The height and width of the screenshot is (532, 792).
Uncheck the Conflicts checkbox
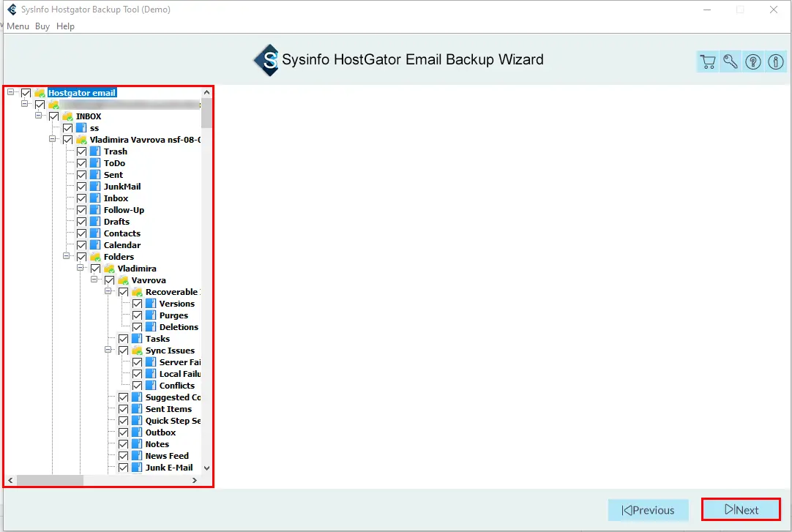coord(137,386)
